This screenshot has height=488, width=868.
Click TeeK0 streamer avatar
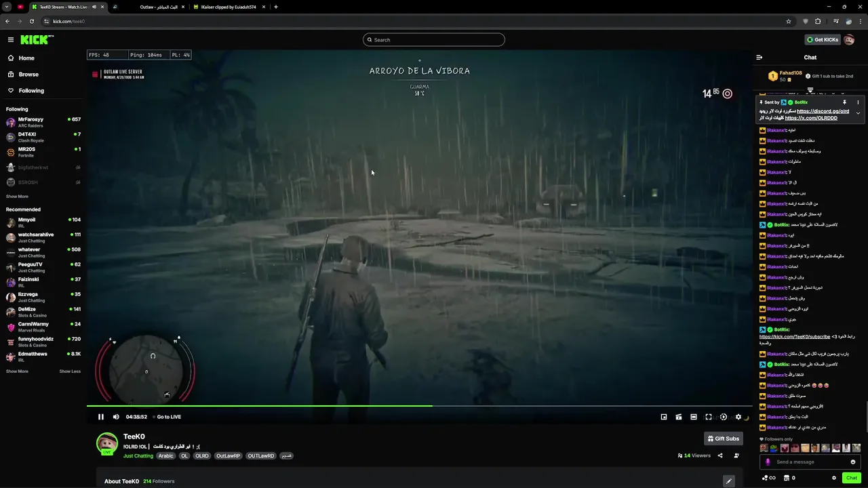[106, 443]
